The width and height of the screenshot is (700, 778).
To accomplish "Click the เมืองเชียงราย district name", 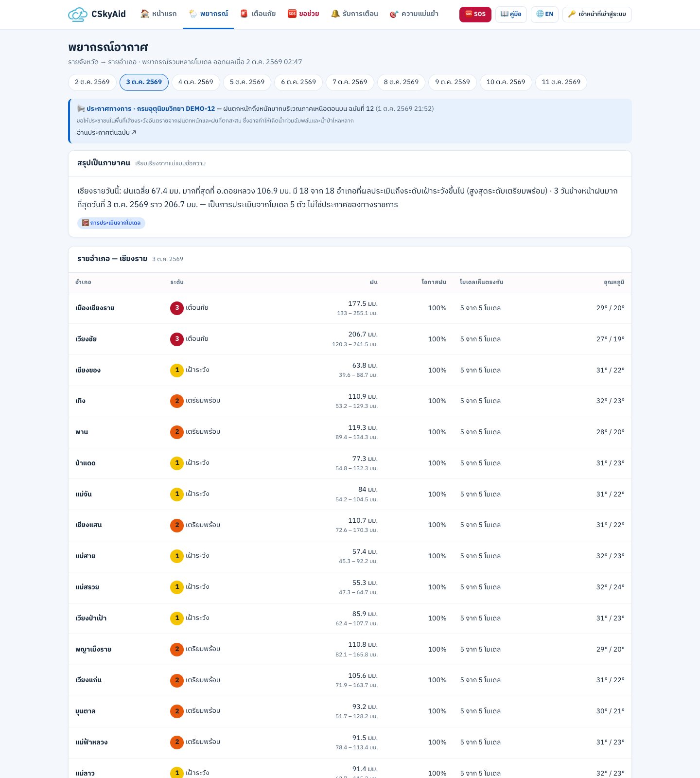I will [x=95, y=308].
